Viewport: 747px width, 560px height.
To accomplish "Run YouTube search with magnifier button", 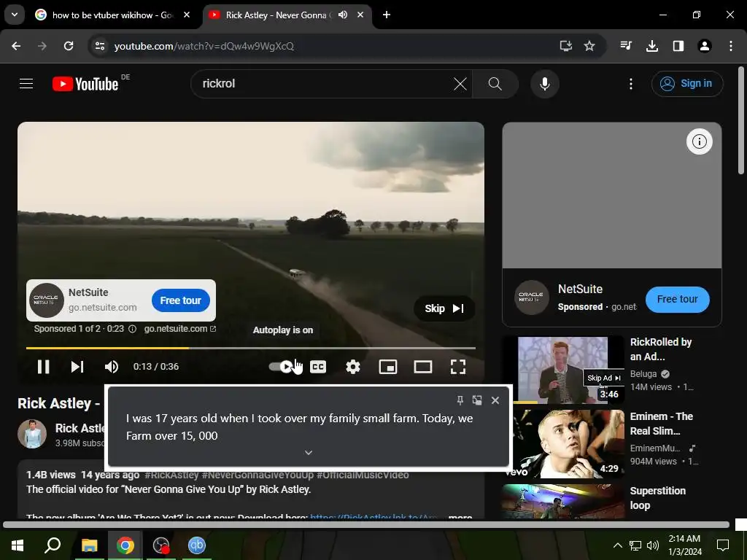I will [495, 84].
